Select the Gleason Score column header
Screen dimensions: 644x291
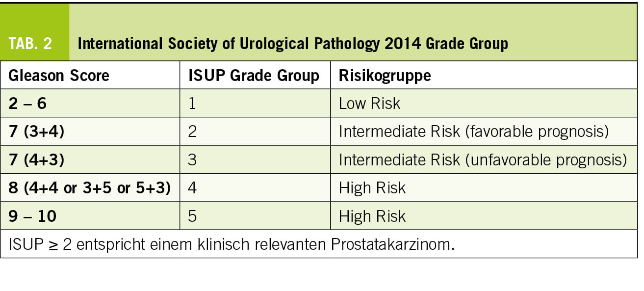coord(59,76)
